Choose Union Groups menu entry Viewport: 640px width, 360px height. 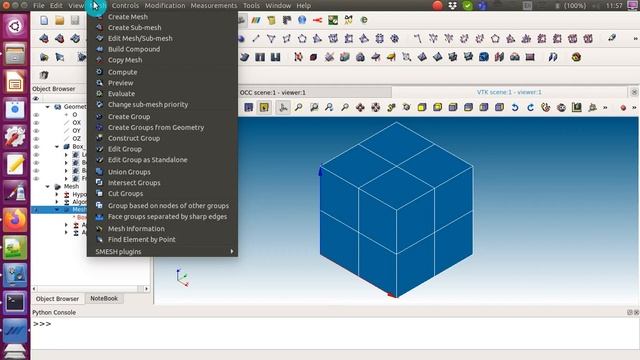(129, 172)
